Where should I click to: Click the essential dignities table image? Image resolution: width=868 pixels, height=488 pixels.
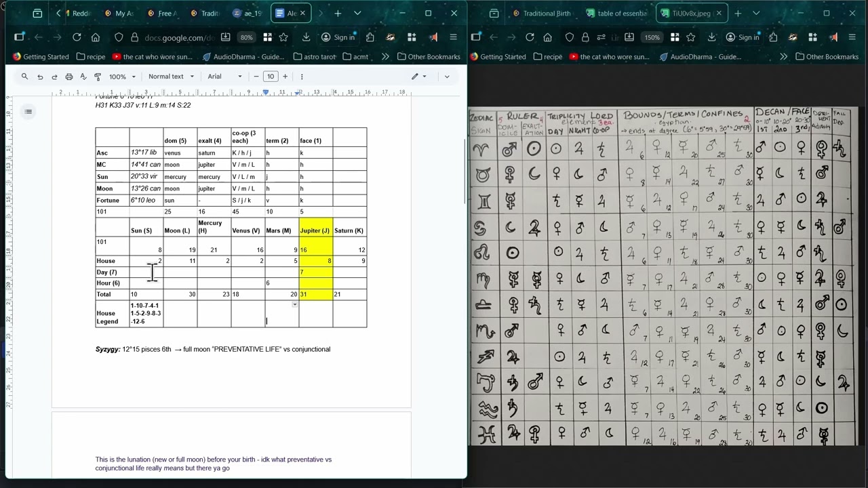pos(663,277)
